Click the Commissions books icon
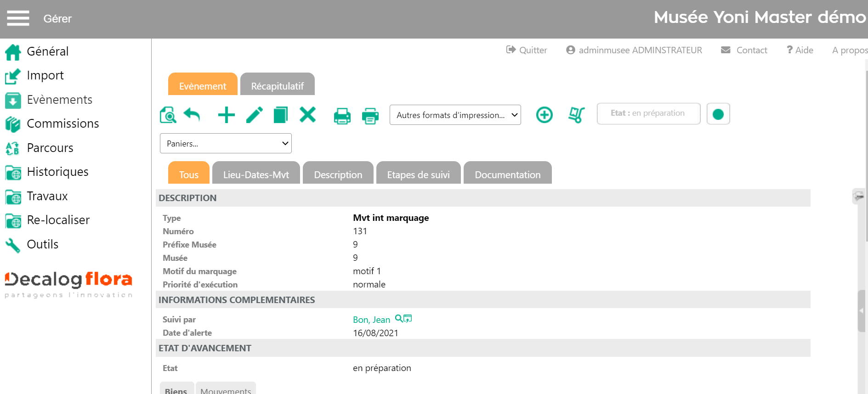 pyautogui.click(x=13, y=124)
